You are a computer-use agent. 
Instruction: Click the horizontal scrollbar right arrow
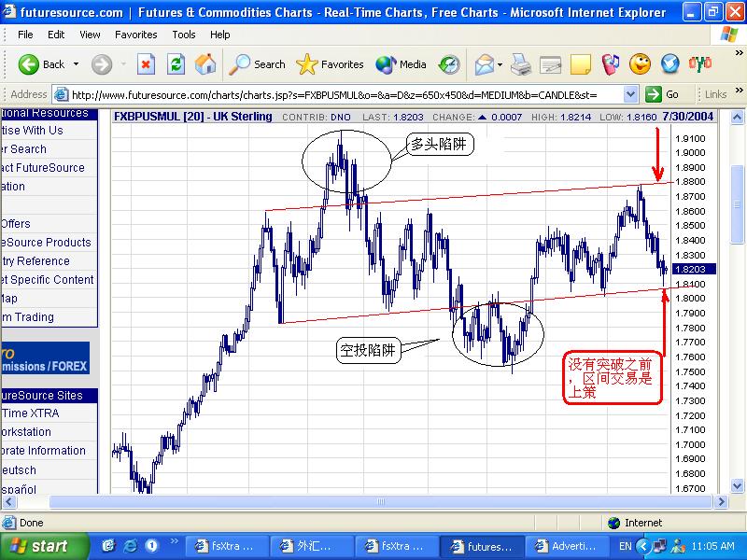(x=720, y=501)
